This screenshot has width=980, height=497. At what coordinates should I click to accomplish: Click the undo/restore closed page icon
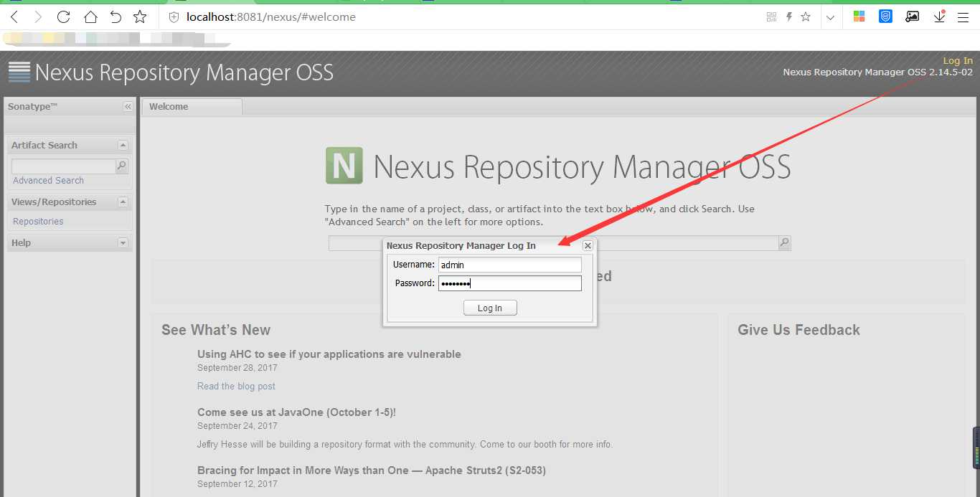coord(116,16)
